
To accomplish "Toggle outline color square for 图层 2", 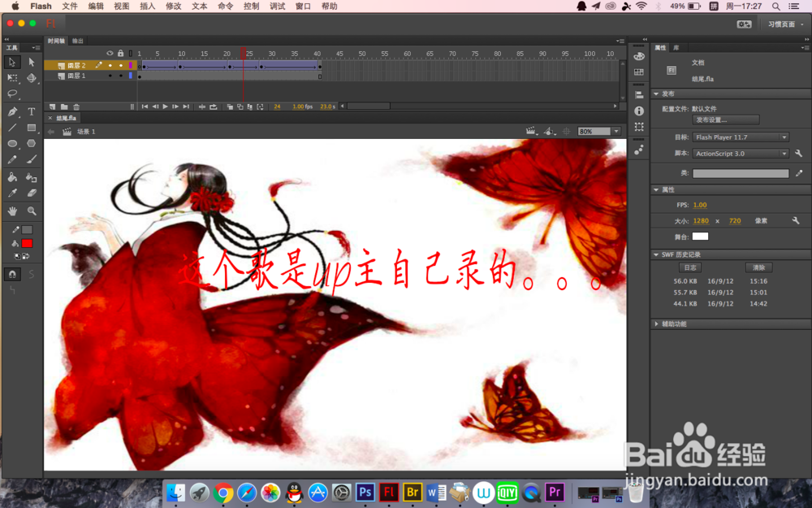I will pyautogui.click(x=131, y=65).
